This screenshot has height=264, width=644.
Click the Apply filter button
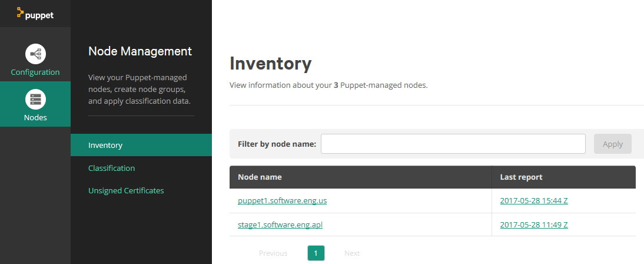(x=613, y=144)
